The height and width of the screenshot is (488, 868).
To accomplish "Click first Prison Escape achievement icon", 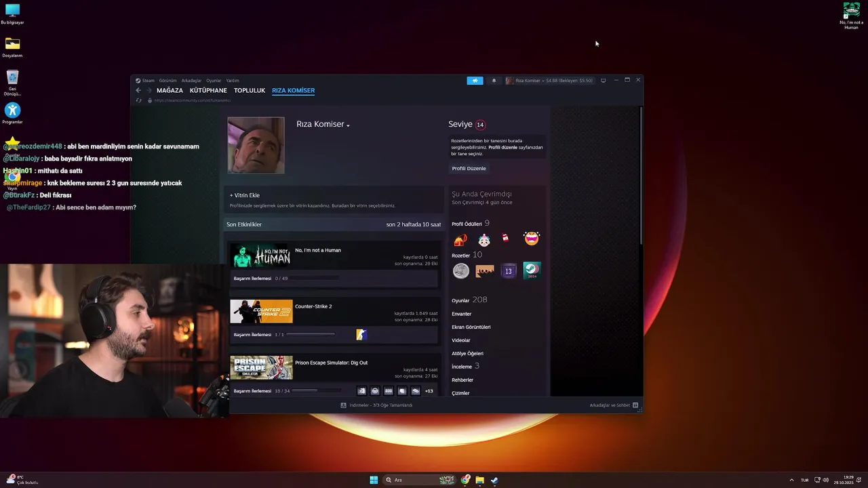I will [x=361, y=391].
